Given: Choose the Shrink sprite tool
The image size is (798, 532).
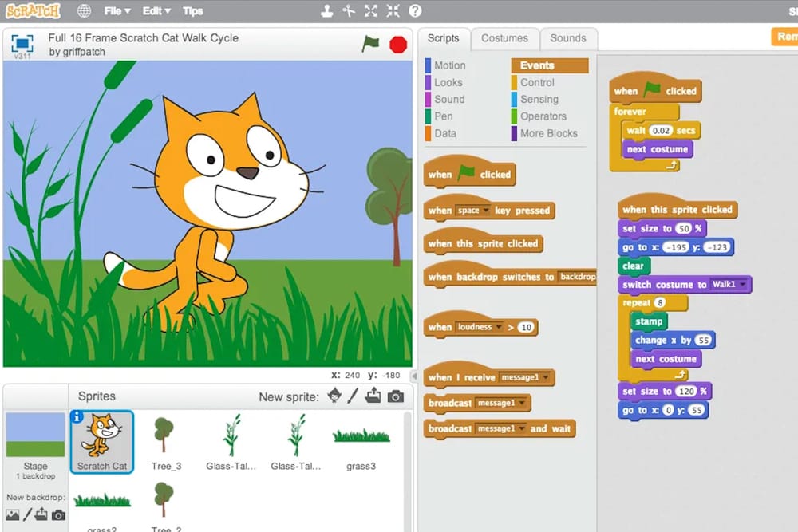Looking at the screenshot, I should point(393,11).
